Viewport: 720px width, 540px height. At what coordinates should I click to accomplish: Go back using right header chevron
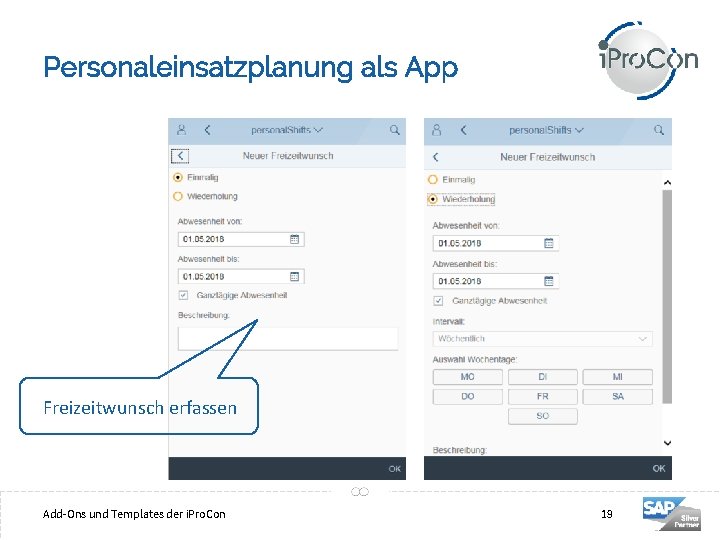(x=463, y=130)
